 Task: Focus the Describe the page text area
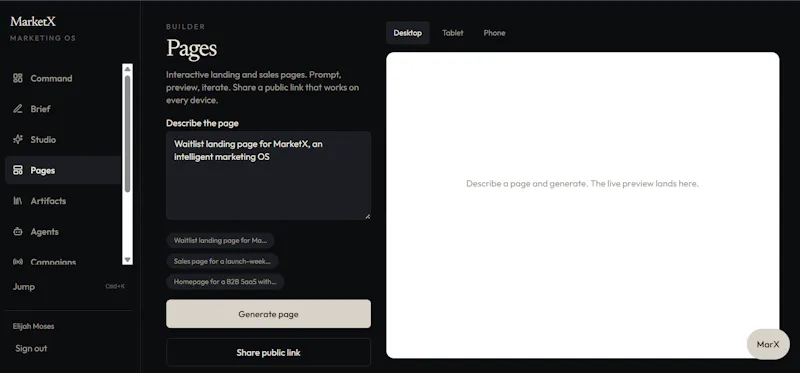pos(268,176)
